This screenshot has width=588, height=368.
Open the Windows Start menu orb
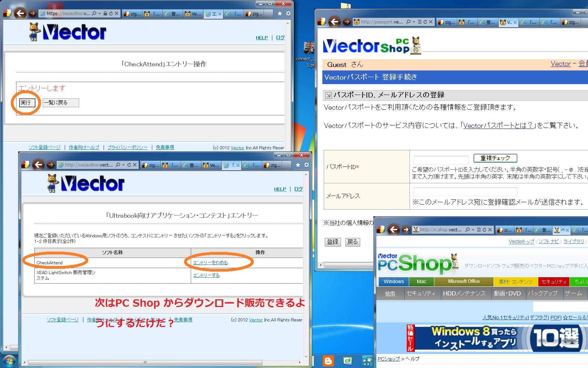tap(9, 361)
